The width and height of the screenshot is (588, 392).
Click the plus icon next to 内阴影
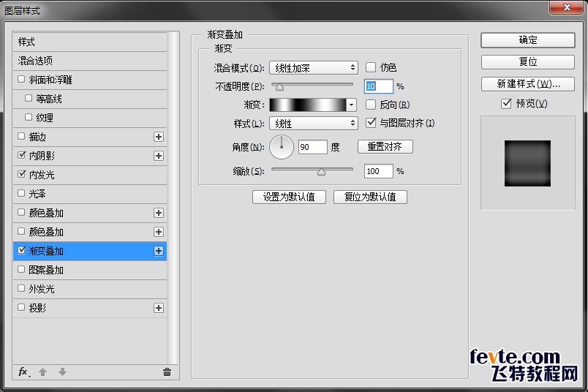[159, 156]
